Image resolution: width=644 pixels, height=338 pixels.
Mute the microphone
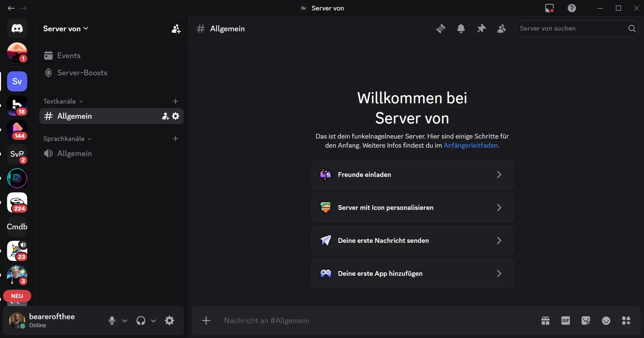(x=112, y=321)
